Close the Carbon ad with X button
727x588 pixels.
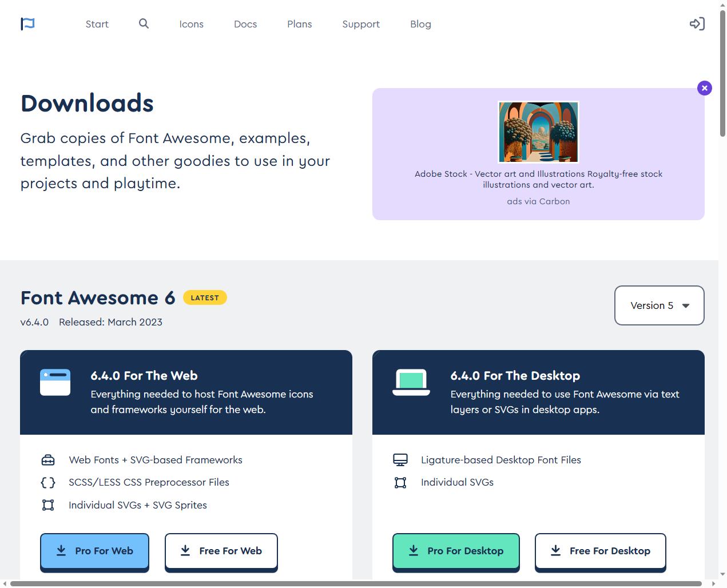705,88
